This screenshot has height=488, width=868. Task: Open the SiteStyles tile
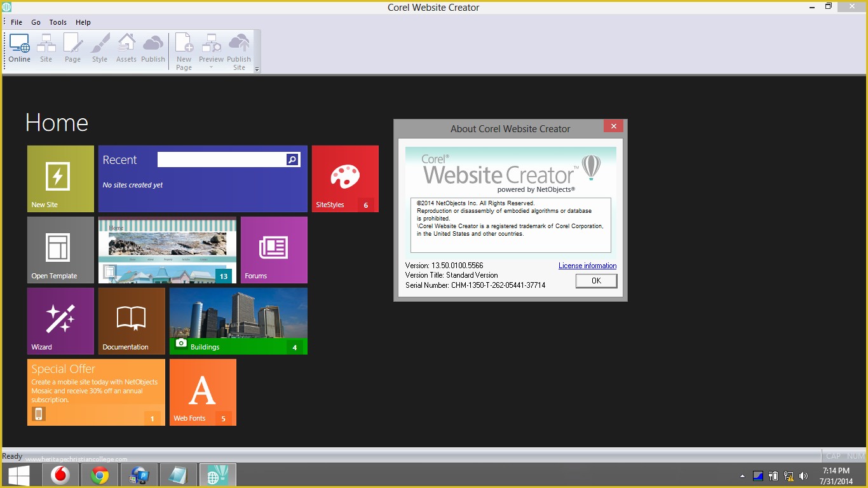345,179
